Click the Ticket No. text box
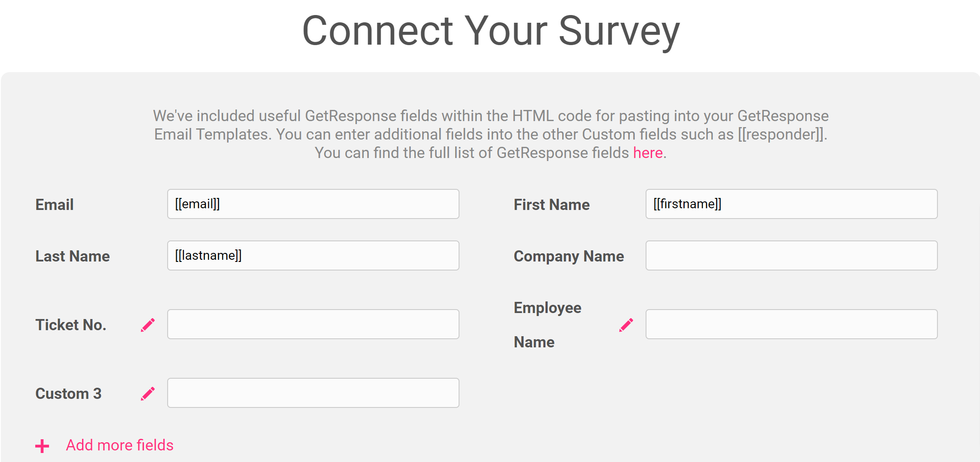Image resolution: width=980 pixels, height=462 pixels. (313, 324)
